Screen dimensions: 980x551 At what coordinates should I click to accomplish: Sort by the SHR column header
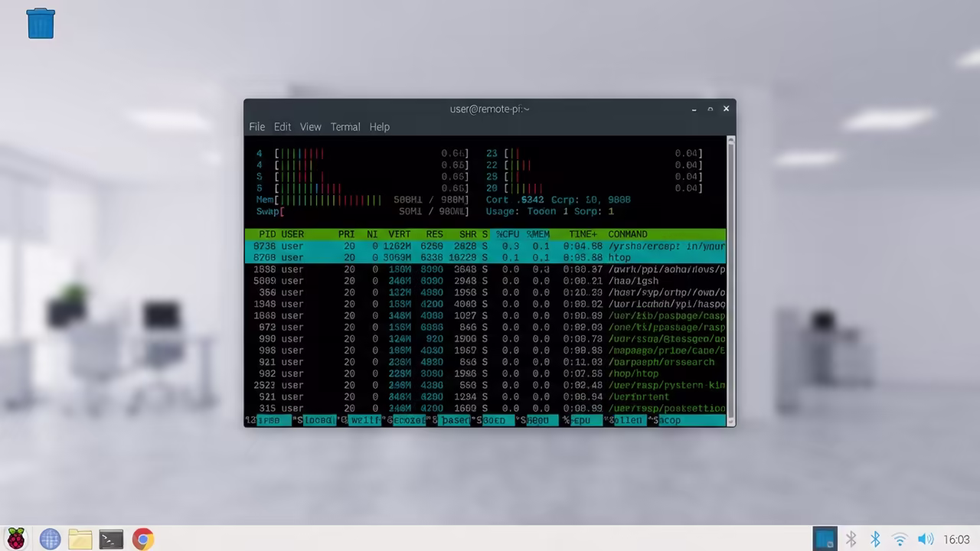[468, 234]
